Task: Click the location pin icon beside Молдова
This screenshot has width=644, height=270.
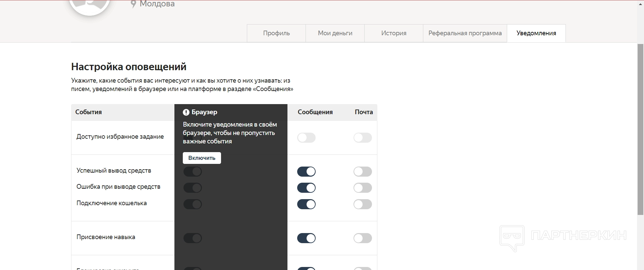Action: (x=133, y=4)
